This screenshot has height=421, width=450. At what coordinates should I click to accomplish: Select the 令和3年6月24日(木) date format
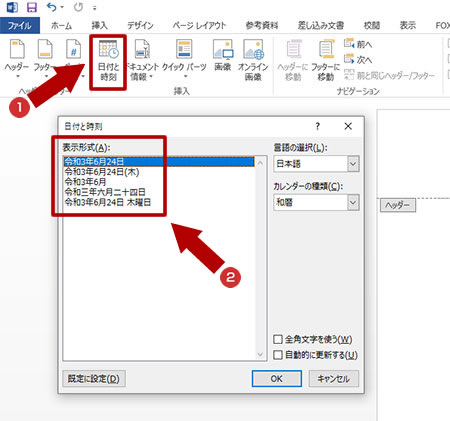click(x=102, y=172)
